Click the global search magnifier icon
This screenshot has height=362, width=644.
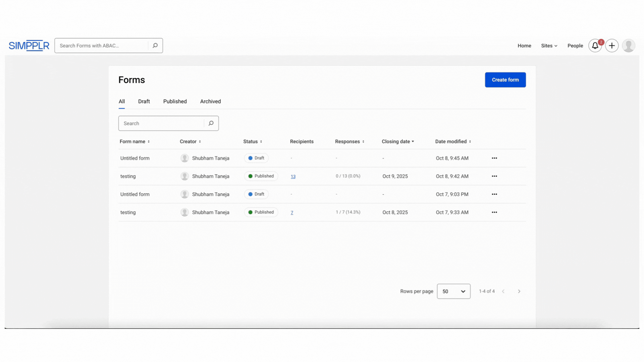[x=155, y=46]
